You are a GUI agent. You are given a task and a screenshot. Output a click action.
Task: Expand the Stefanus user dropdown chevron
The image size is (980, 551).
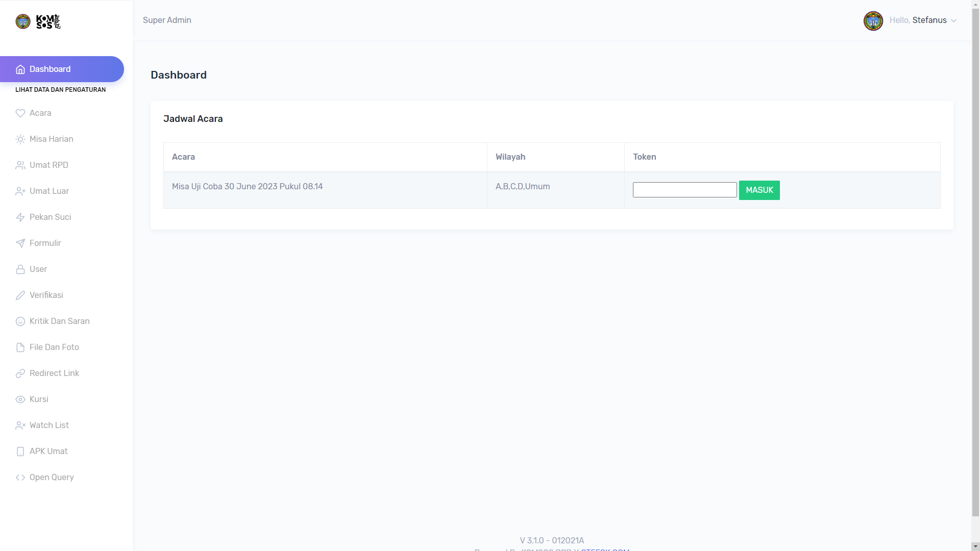[x=953, y=21]
